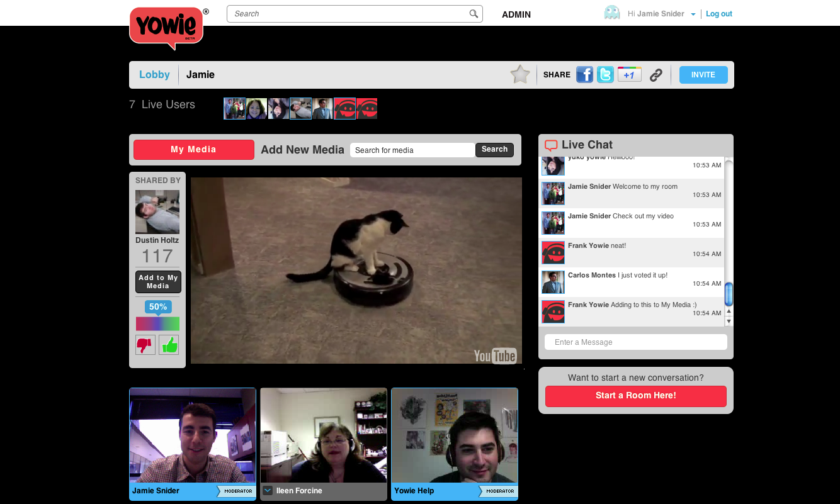The width and height of the screenshot is (840, 504).
Task: Click the chat scrollbar down arrow
Action: coord(729,321)
